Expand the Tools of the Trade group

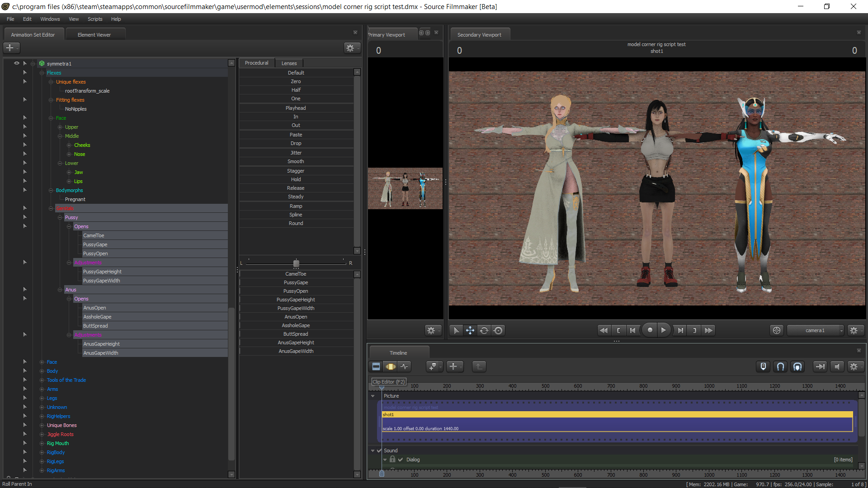[x=42, y=380]
